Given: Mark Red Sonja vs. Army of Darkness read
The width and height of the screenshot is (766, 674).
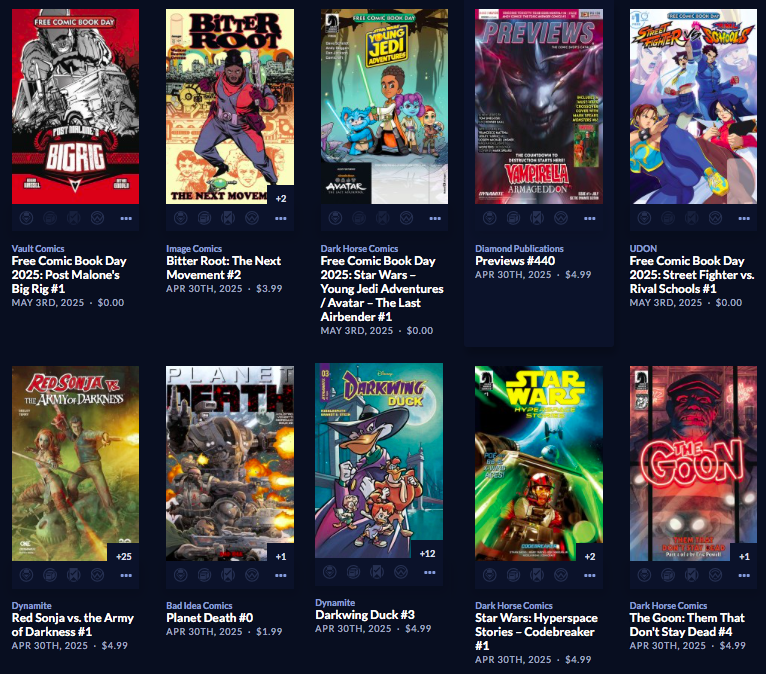Looking at the screenshot, I should coord(74,575).
